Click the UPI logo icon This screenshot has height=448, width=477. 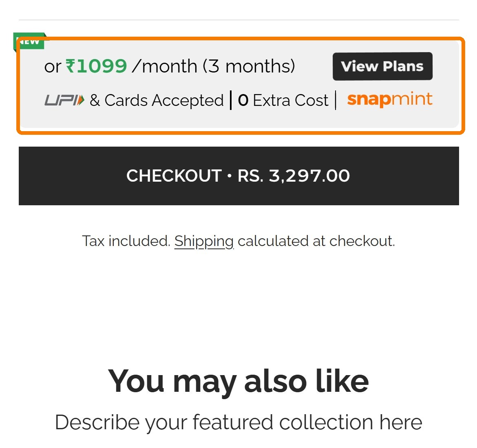(64, 100)
